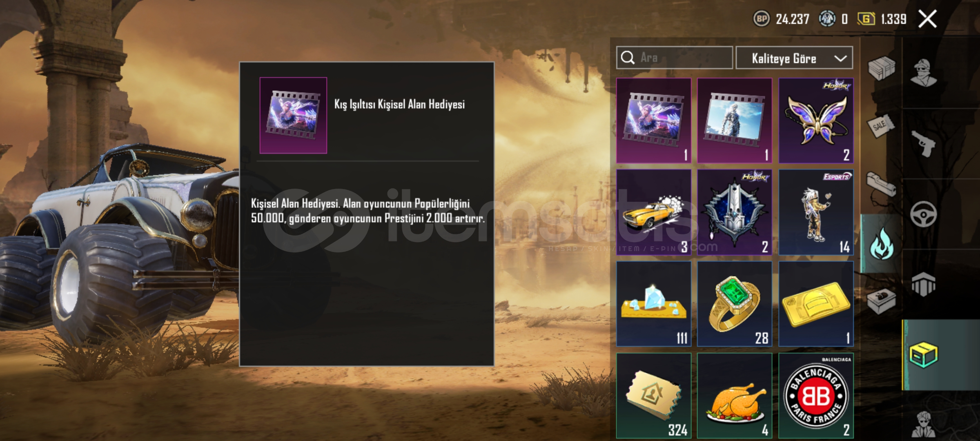Image resolution: width=980 pixels, height=441 pixels.
Task: Close the inventory with the X button
Action: (927, 19)
